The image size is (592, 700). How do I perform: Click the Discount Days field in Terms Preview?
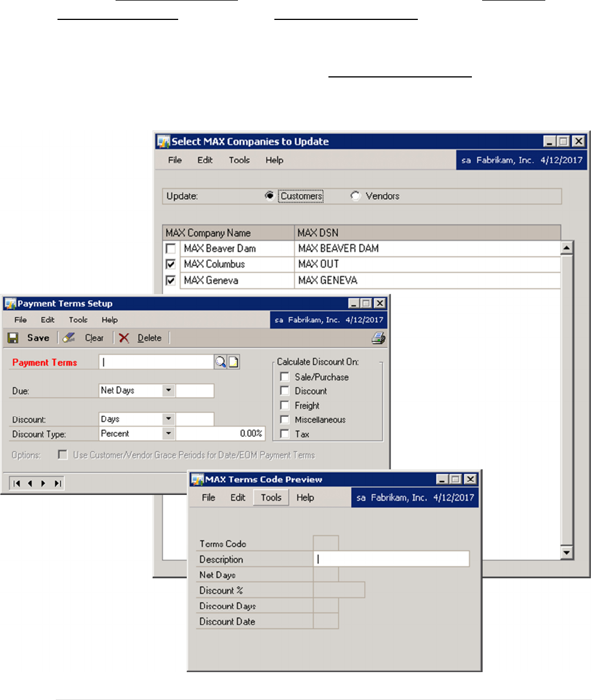coord(326,606)
